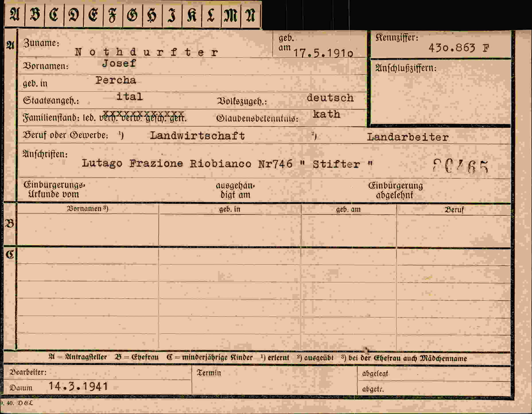Click the practiced occupation Landarbeiter

pos(408,137)
